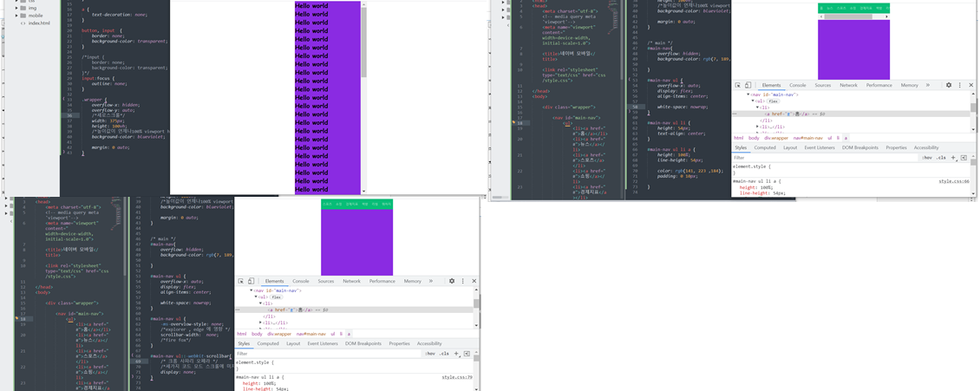
Task: Click the inspect element icon in bottom DevTools
Action: 241,282
